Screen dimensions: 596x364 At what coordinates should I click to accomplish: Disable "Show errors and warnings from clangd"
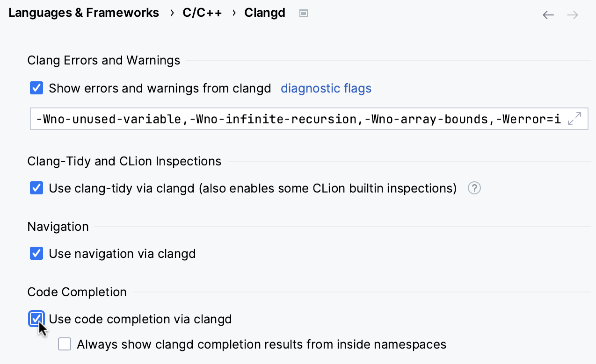coord(36,88)
